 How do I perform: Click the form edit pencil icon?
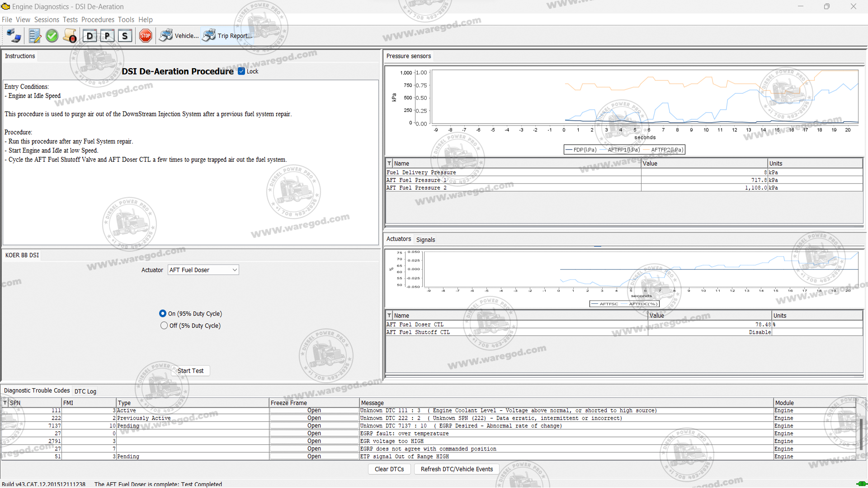[34, 36]
